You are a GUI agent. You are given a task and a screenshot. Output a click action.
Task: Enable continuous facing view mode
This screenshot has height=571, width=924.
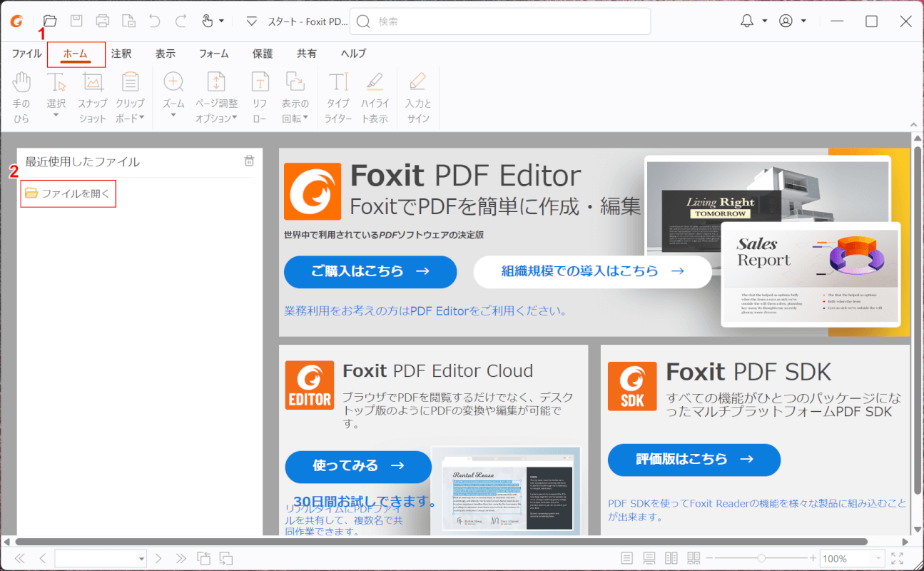click(694, 558)
